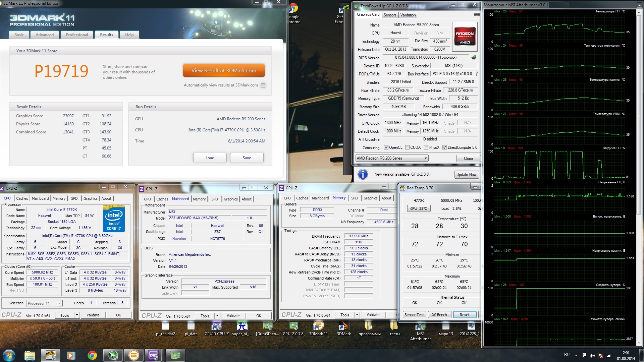Open the Advanced tab in 3DMark 11
Image resolution: width=644 pixels, height=362 pixels.
click(45, 35)
